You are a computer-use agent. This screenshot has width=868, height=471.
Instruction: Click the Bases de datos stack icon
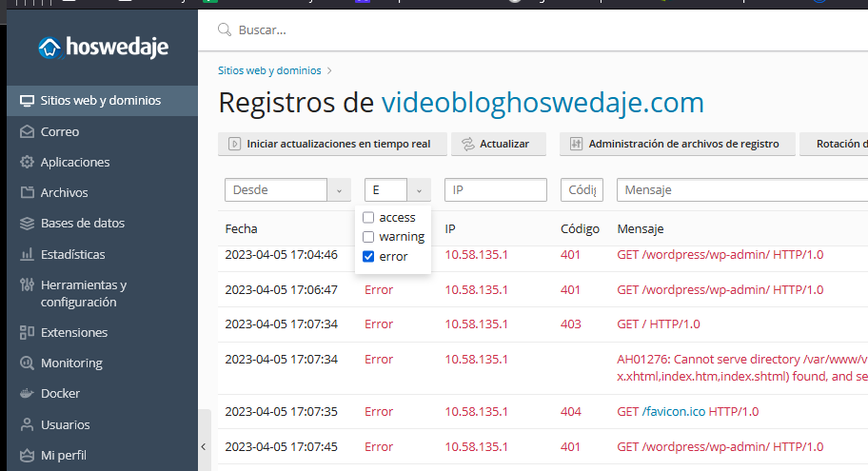point(27,223)
